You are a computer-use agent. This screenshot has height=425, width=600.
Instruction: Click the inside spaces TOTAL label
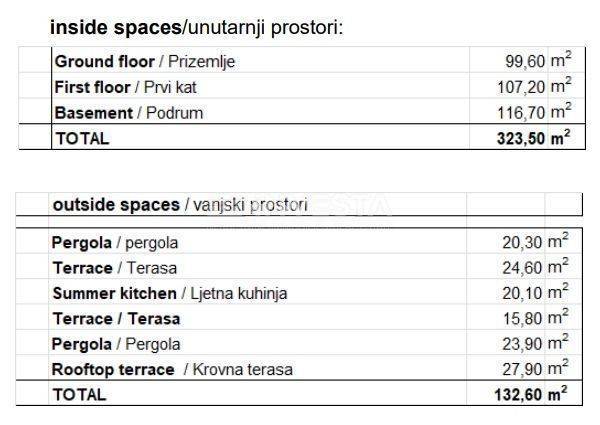point(82,138)
